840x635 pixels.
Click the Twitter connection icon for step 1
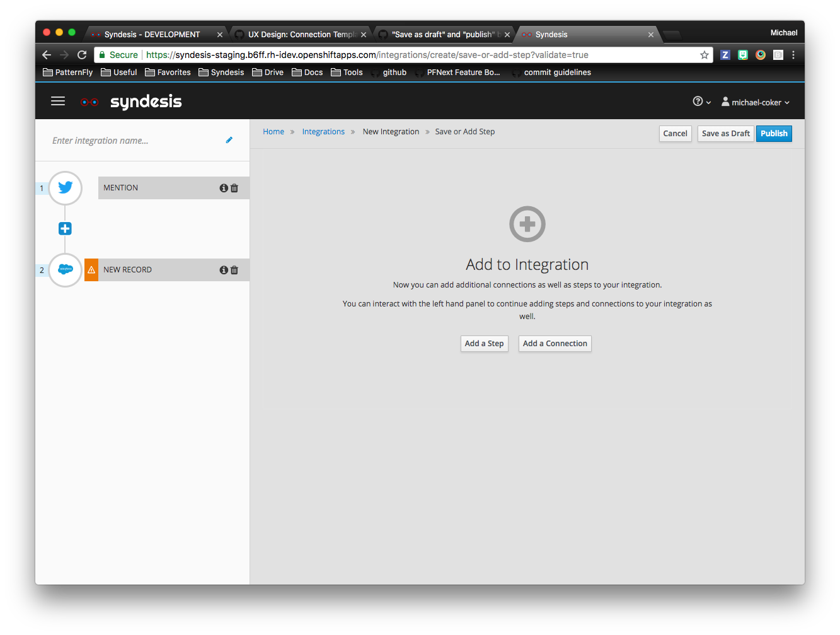(x=65, y=188)
